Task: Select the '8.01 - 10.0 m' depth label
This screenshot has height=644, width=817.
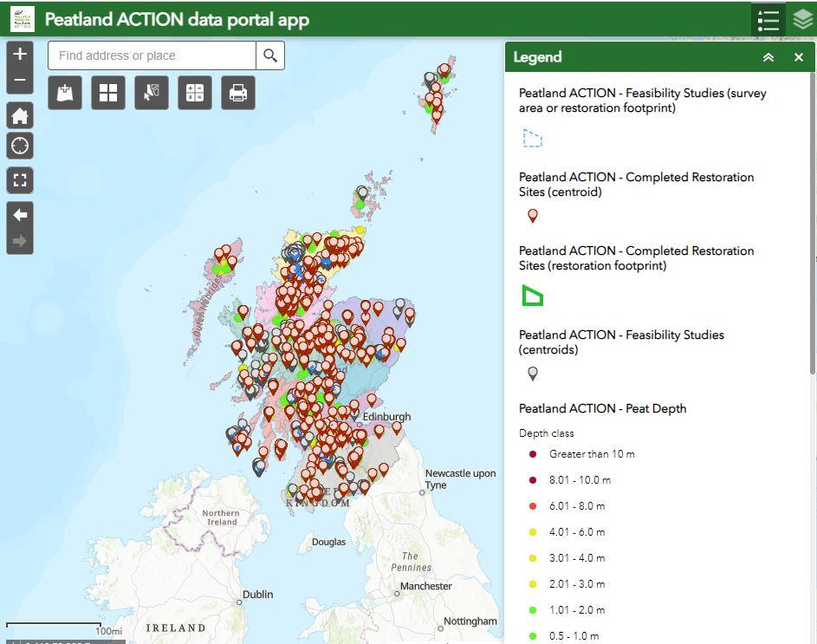Action: click(x=580, y=479)
